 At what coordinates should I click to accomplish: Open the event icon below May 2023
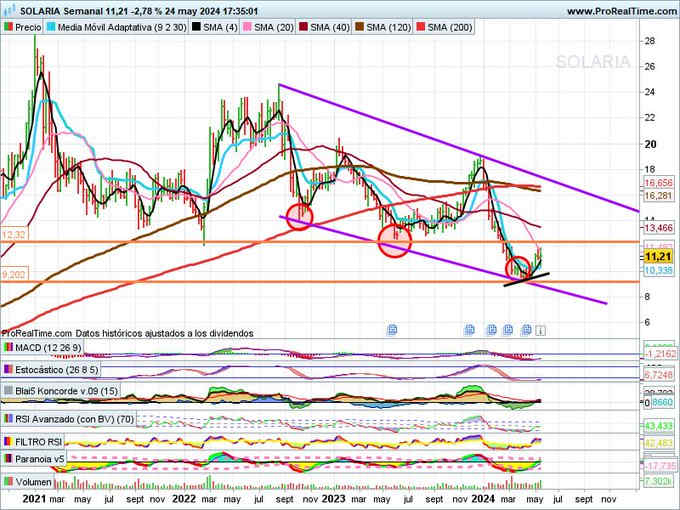(392, 330)
